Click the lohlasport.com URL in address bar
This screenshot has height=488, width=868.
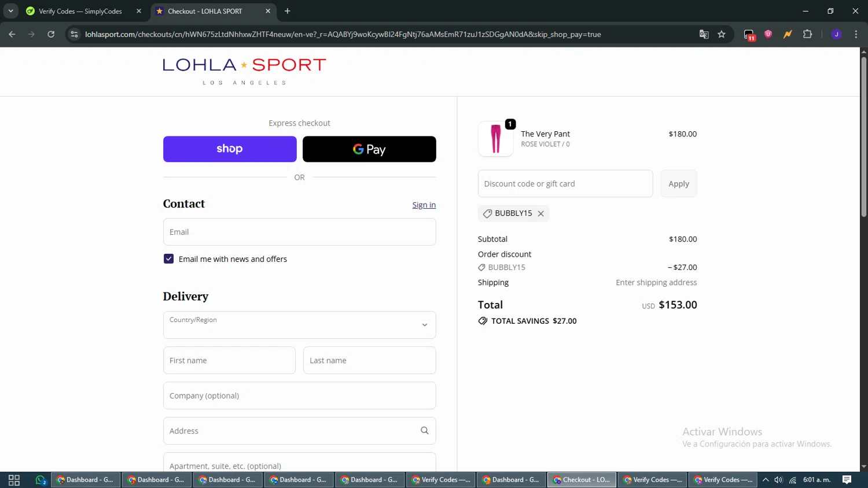tap(343, 34)
